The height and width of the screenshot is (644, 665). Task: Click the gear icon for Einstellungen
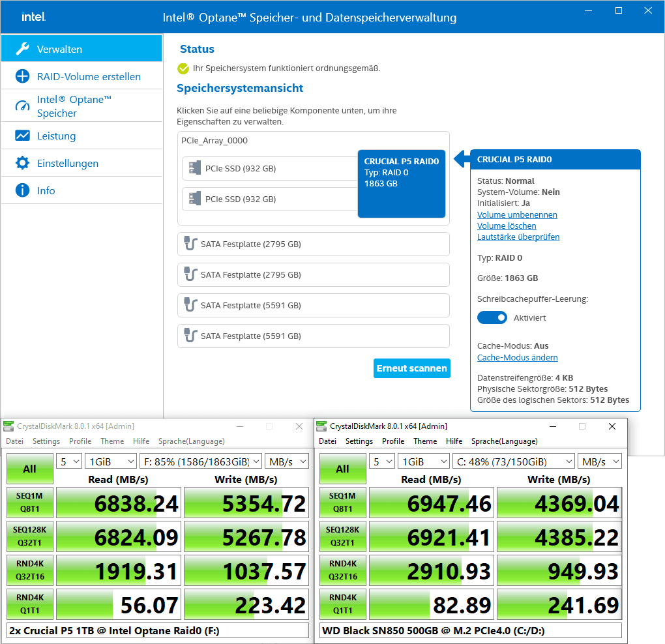[x=22, y=163]
